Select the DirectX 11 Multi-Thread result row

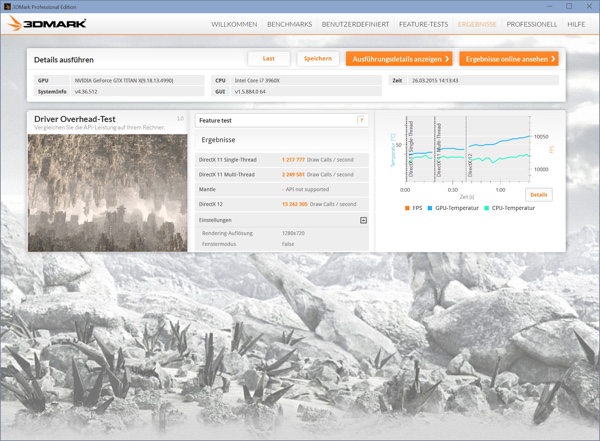pyautogui.click(x=282, y=175)
